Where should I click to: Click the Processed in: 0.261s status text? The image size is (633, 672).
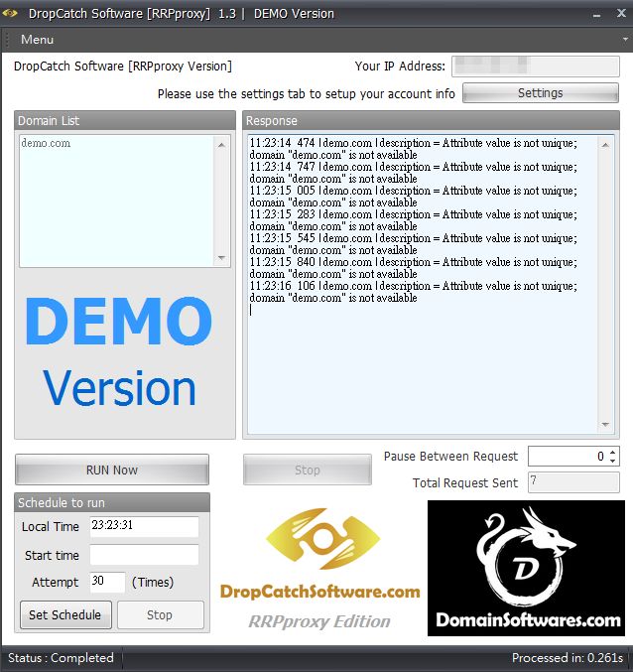click(568, 658)
